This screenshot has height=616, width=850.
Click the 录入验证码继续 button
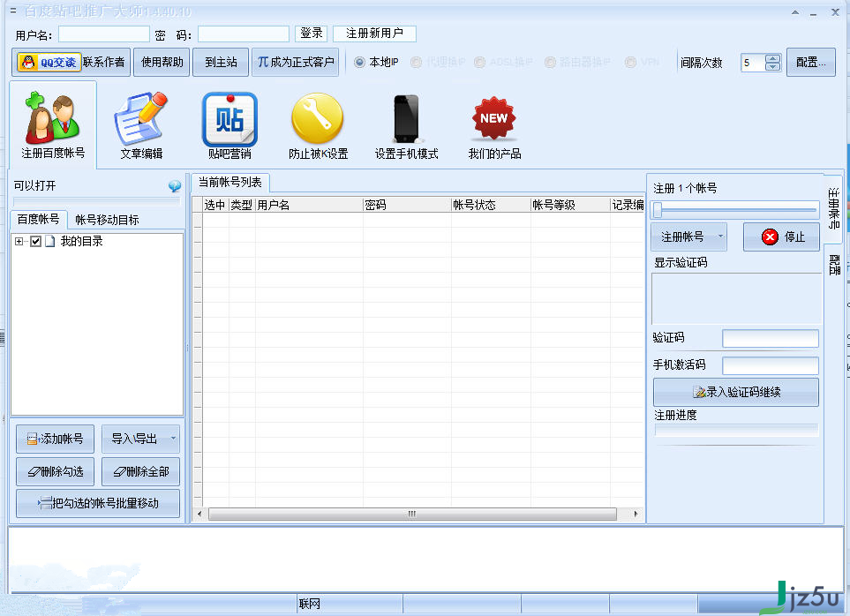pyautogui.click(x=736, y=392)
